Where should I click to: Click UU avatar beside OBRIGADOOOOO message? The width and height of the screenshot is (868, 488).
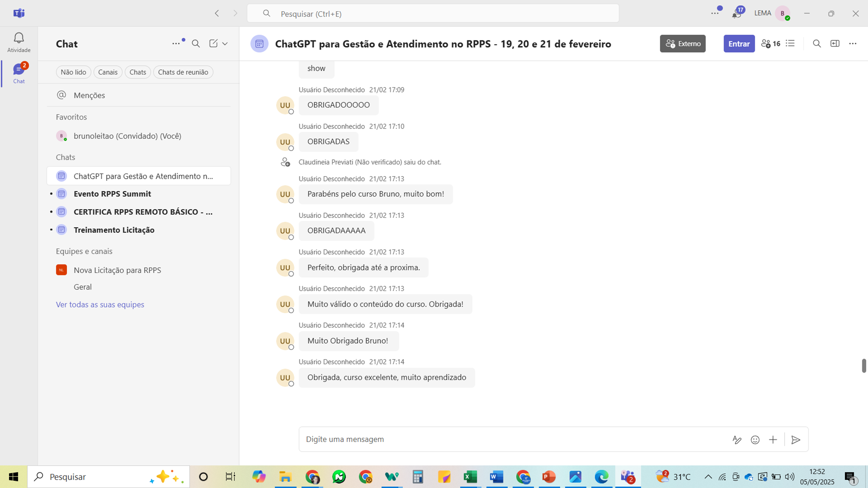pos(285,105)
